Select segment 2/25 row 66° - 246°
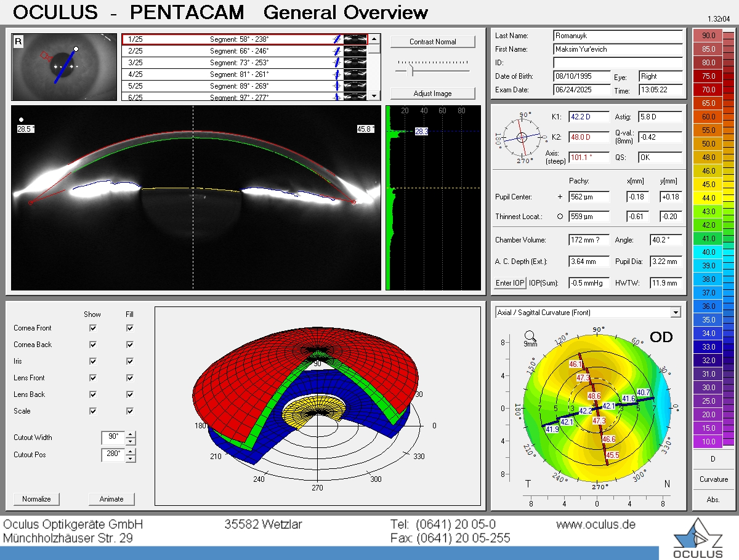This screenshot has height=560, width=739. (x=244, y=51)
